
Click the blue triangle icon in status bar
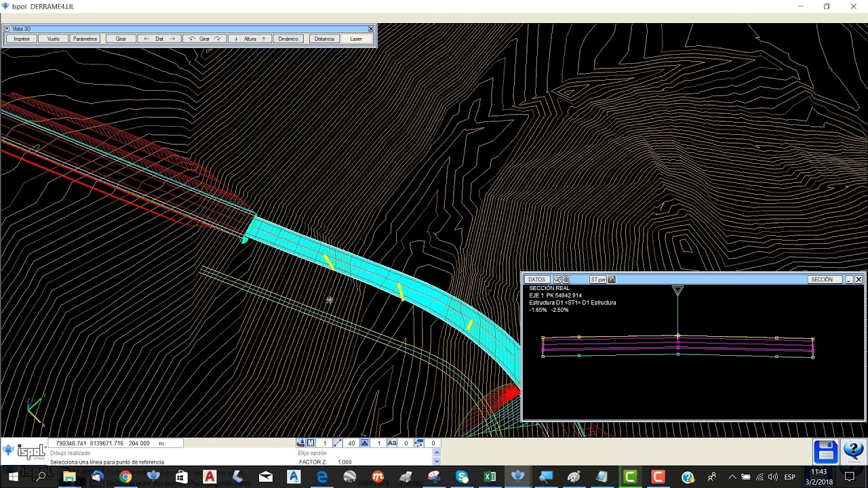click(365, 443)
